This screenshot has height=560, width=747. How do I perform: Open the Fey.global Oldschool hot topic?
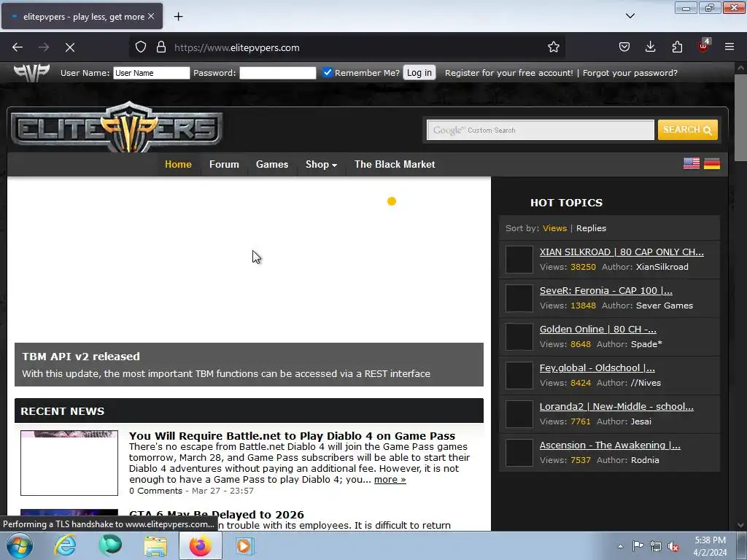coord(597,367)
